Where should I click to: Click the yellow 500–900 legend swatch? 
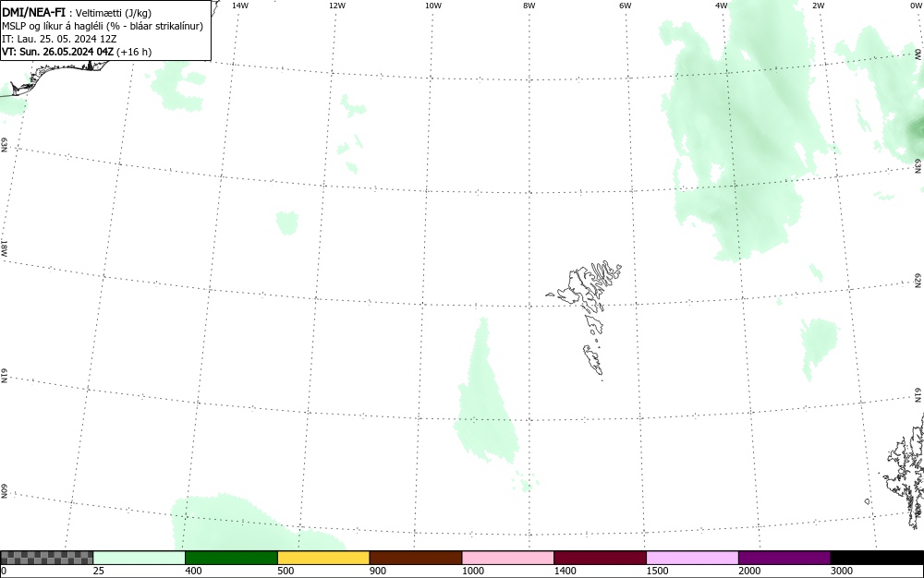(x=323, y=558)
